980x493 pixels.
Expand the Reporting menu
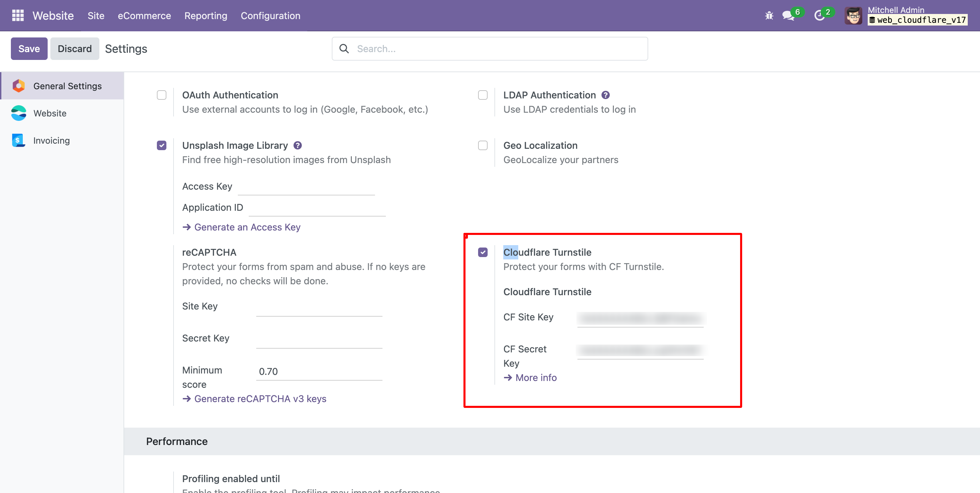[x=206, y=16]
